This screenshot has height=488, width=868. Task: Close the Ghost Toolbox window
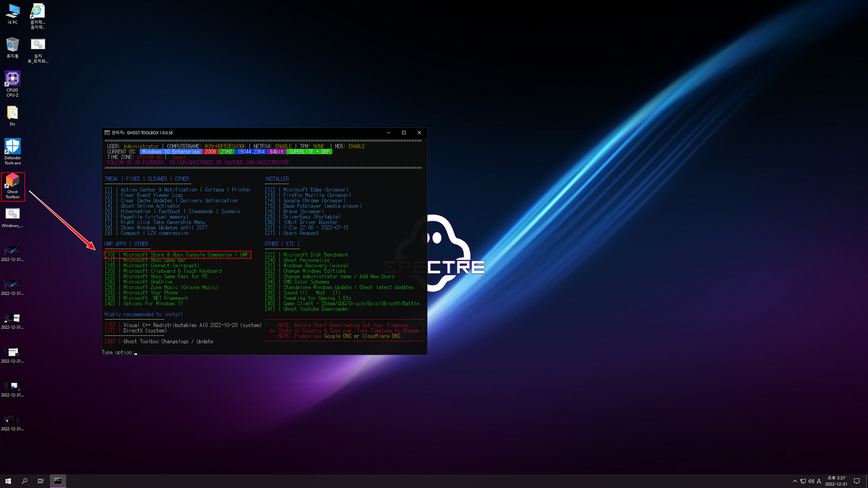point(419,133)
